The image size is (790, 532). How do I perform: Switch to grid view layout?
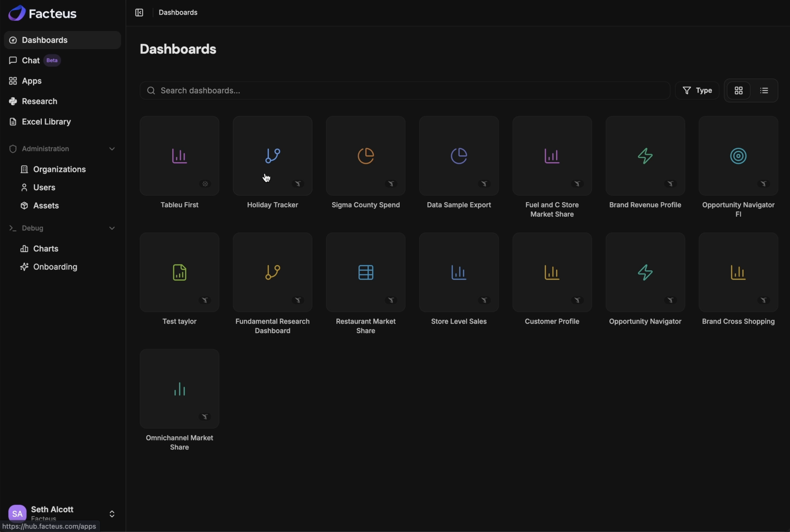pyautogui.click(x=738, y=91)
